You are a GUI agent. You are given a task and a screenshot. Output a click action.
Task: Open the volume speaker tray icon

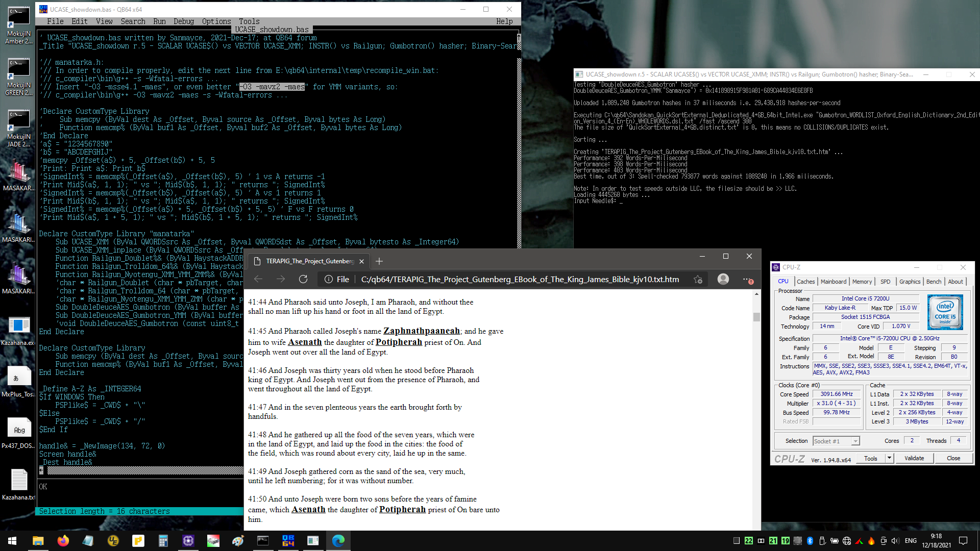tap(895, 541)
